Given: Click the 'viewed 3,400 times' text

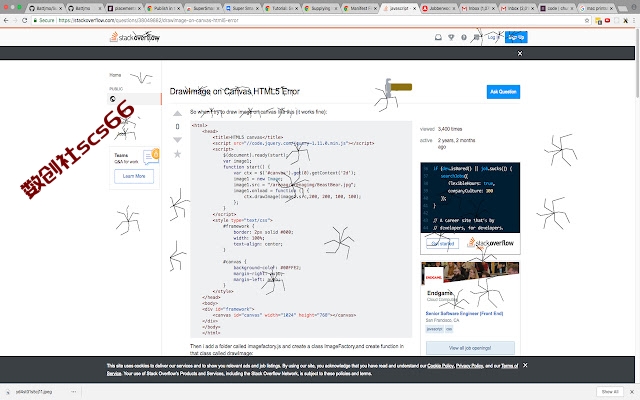Looking at the screenshot, I should click(441, 129).
